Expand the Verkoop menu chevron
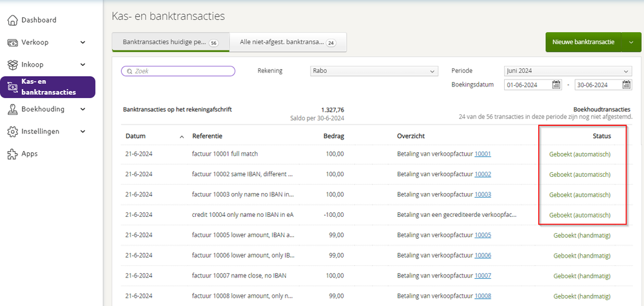The width and height of the screenshot is (644, 306). click(x=83, y=43)
